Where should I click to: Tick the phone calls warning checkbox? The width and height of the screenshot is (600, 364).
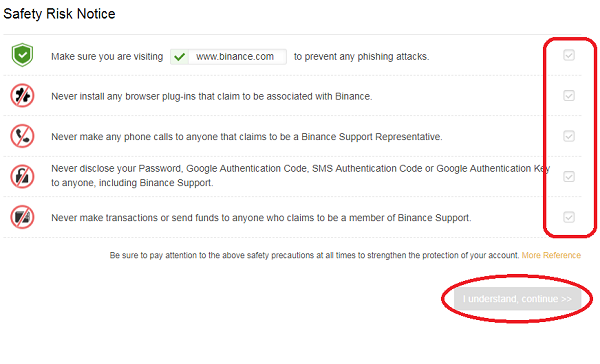point(569,136)
